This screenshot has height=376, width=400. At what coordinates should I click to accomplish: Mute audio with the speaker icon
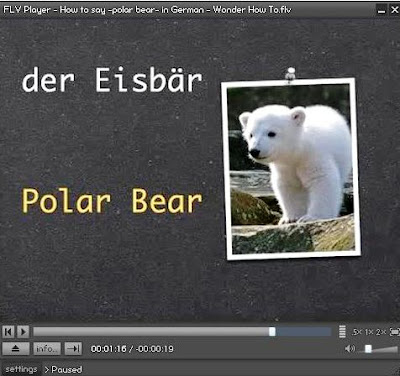coord(350,349)
